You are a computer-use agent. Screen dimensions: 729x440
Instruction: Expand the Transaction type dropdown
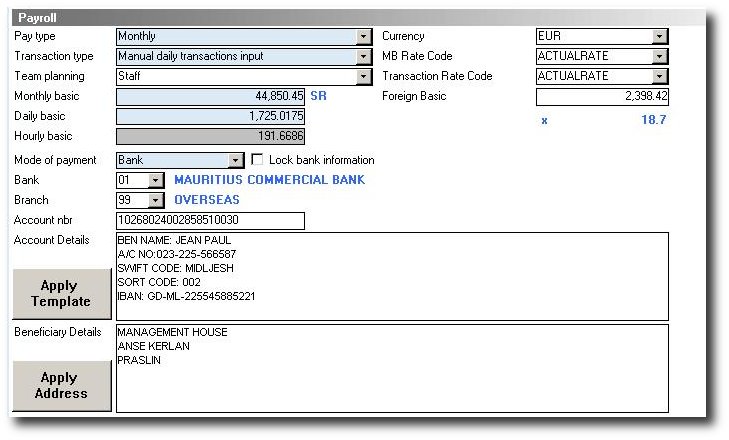(363, 57)
